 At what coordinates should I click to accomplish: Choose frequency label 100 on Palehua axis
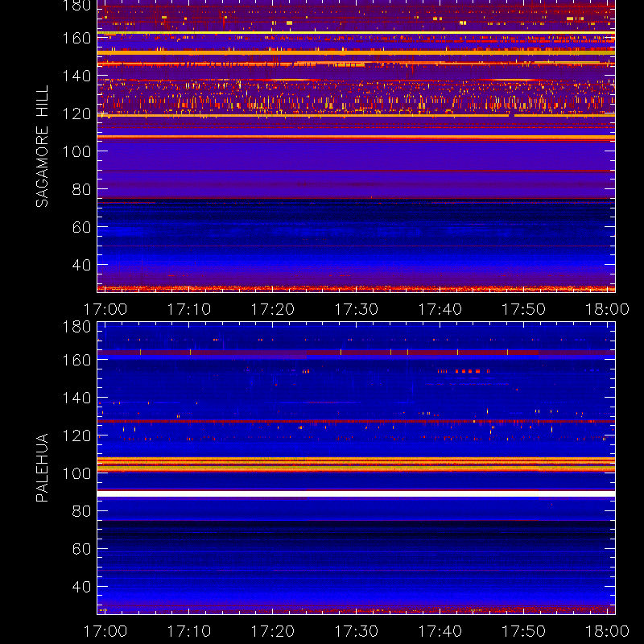pyautogui.click(x=76, y=473)
